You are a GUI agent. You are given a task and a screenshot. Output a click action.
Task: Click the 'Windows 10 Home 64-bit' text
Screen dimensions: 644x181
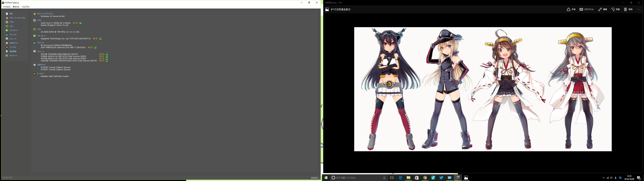click(x=53, y=16)
